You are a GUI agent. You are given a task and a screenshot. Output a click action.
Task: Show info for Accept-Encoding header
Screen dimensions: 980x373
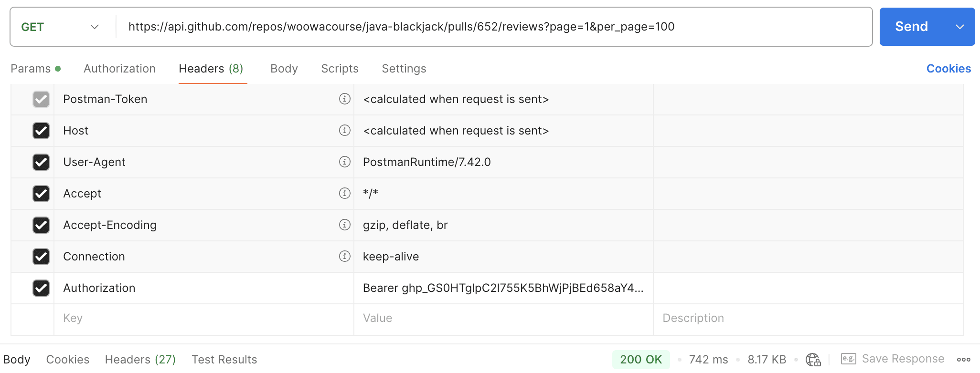tap(344, 225)
